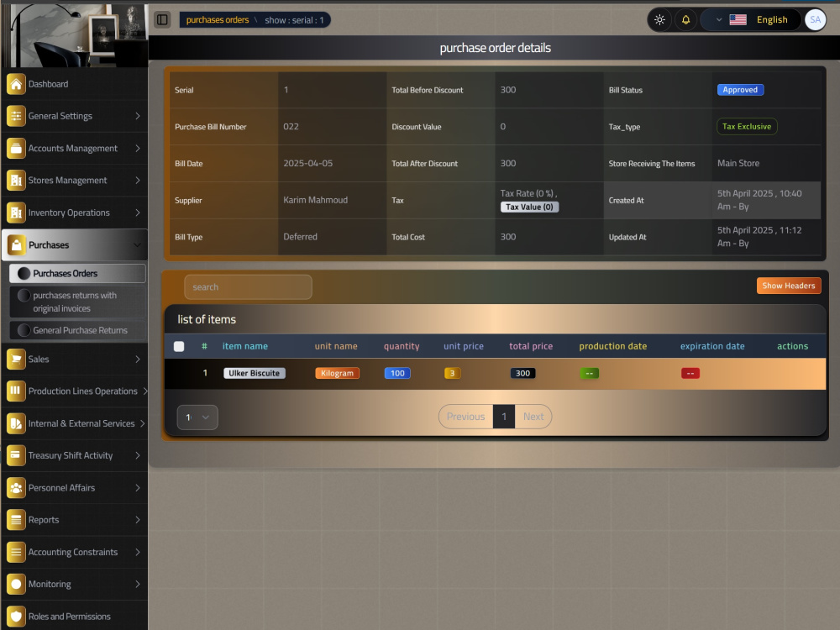The image size is (840, 630).
Task: Click the Sales cart icon
Action: pos(16,359)
